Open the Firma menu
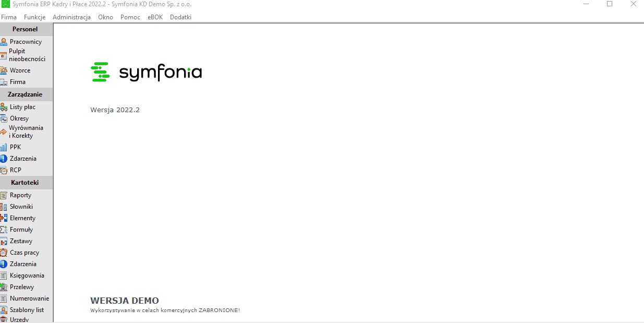This screenshot has height=323, width=644. (x=9, y=17)
